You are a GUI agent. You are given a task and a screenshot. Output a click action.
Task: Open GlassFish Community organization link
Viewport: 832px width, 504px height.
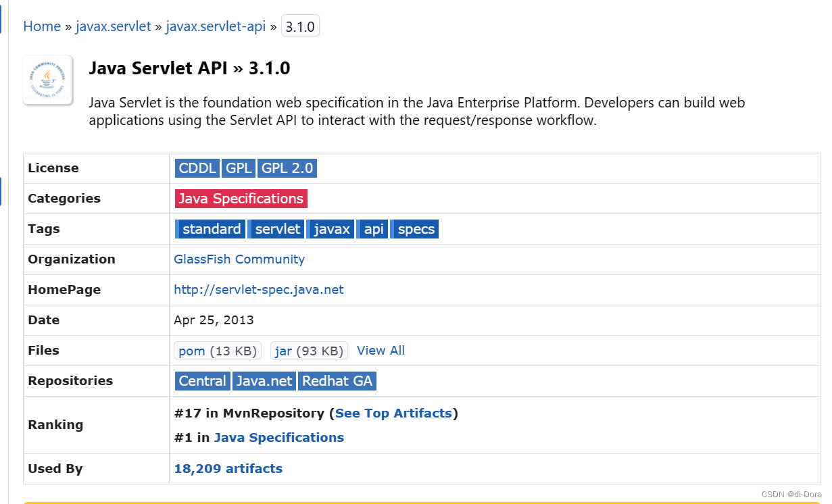(x=239, y=259)
